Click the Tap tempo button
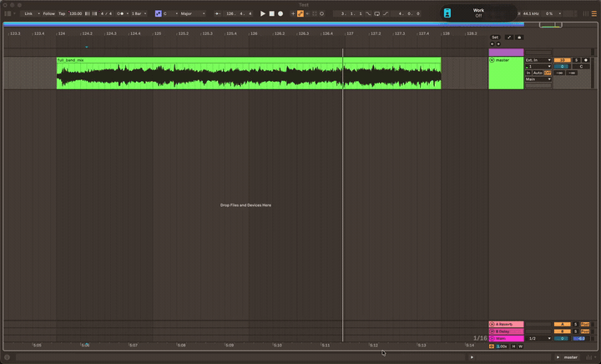The image size is (601, 364). (x=62, y=13)
